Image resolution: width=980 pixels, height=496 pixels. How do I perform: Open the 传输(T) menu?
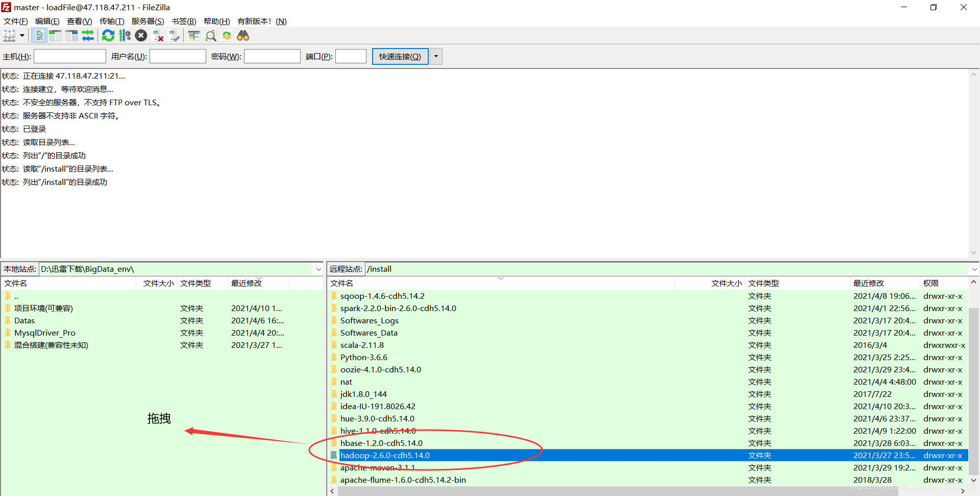tap(112, 21)
